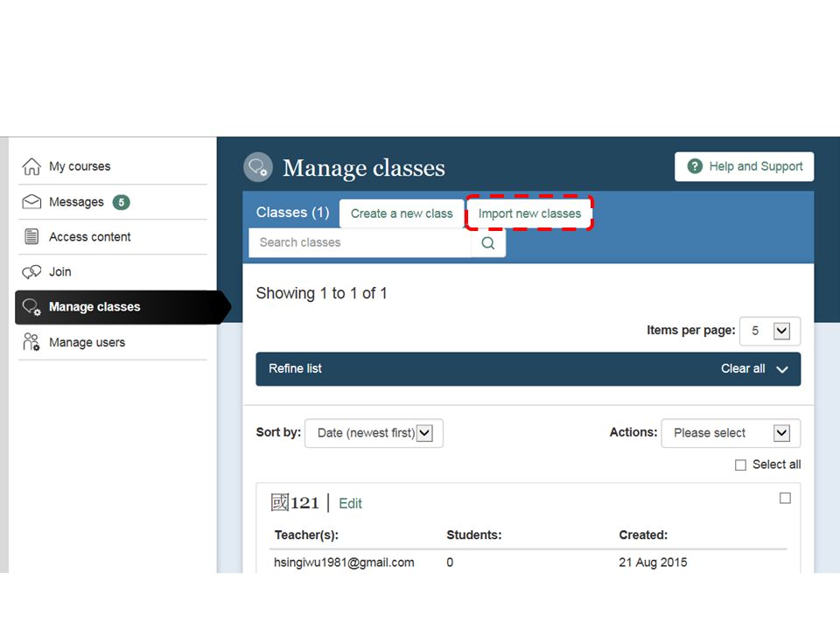
Task: Open the Sort by dropdown
Action: click(374, 433)
